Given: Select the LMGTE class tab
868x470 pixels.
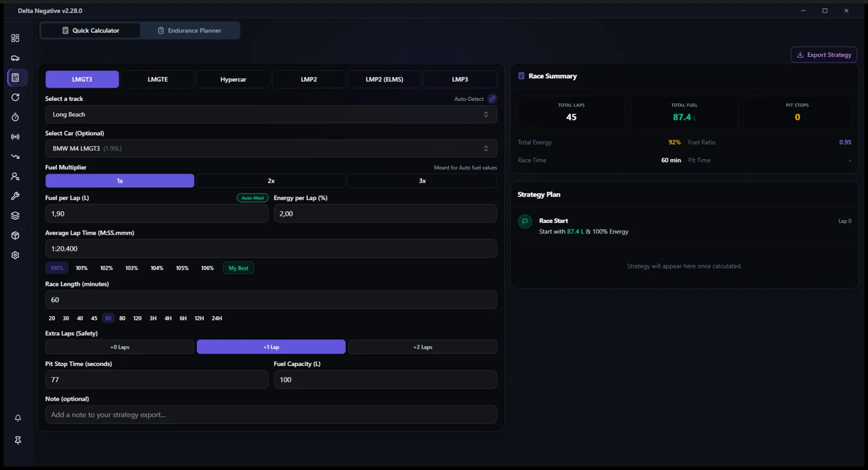Looking at the screenshot, I should click(158, 79).
